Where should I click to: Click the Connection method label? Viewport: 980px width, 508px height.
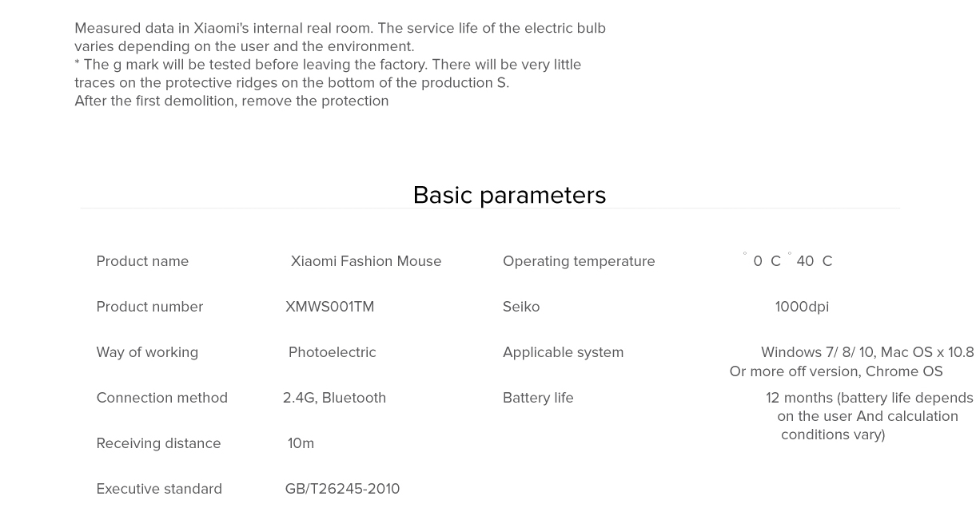tap(161, 398)
